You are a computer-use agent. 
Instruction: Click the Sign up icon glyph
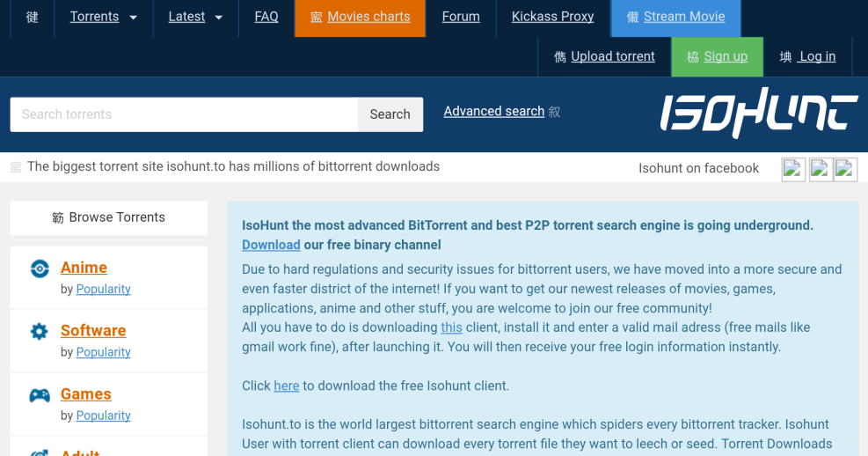pos(693,57)
